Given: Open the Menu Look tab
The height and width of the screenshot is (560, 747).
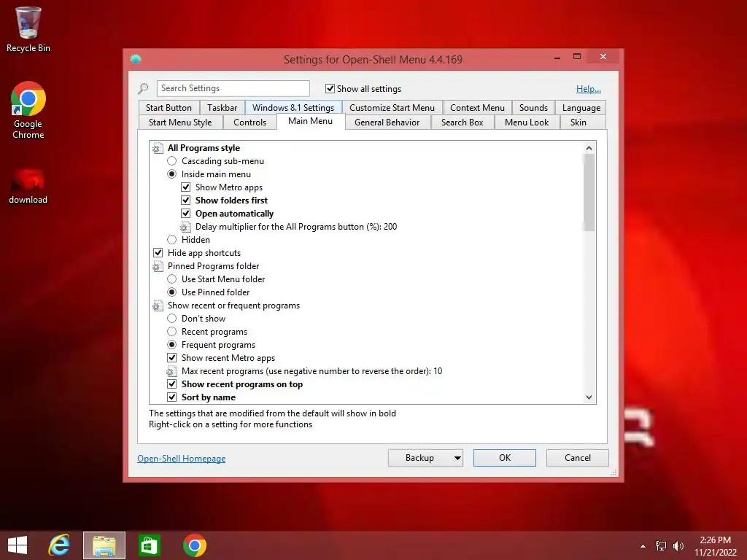Looking at the screenshot, I should coord(527,122).
